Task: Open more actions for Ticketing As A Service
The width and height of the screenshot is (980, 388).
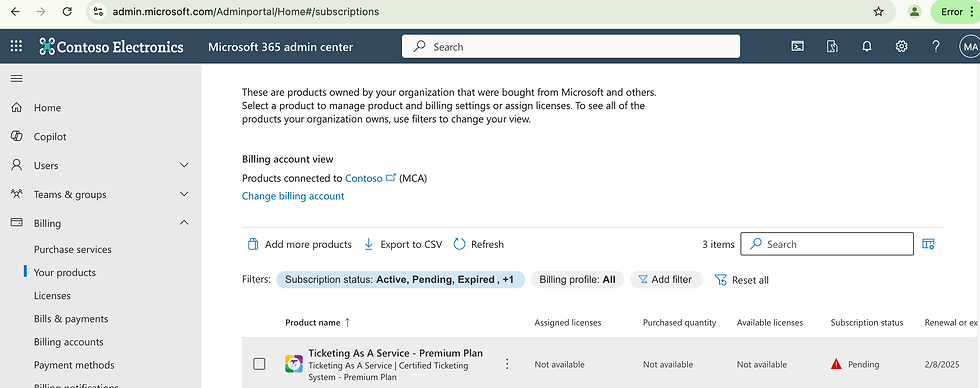Action: [x=507, y=364]
